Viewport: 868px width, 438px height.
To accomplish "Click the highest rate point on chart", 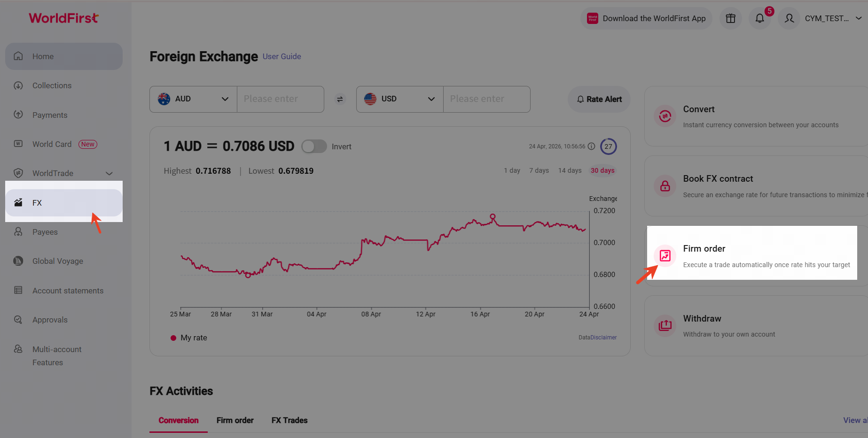I will click(493, 216).
